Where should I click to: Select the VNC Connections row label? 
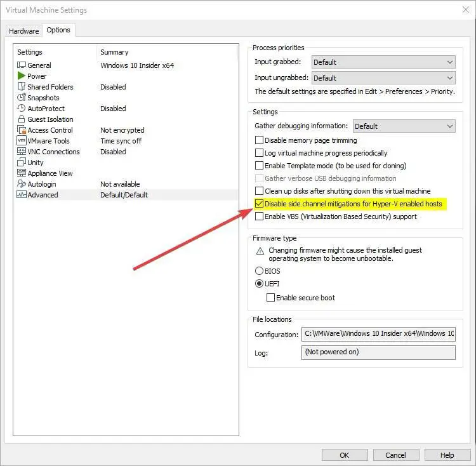54,152
